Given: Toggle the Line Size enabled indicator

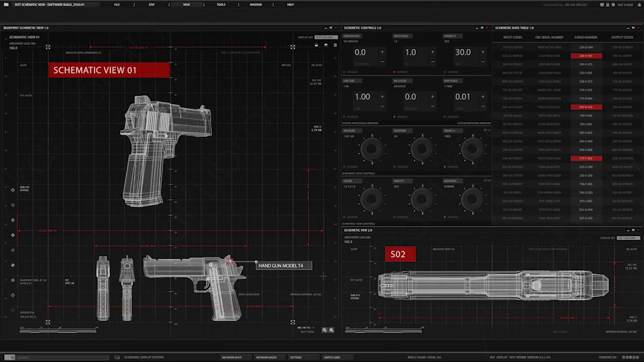Looking at the screenshot, I should coord(344,117).
